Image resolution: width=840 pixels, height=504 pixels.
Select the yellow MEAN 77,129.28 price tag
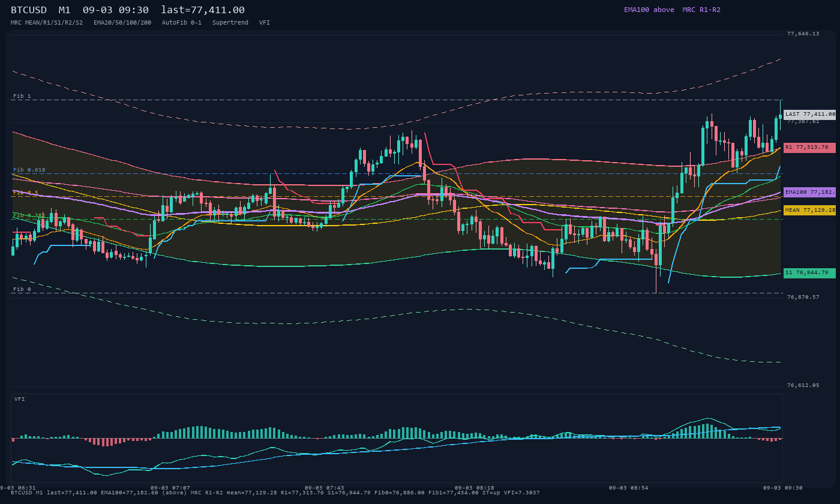coord(810,211)
